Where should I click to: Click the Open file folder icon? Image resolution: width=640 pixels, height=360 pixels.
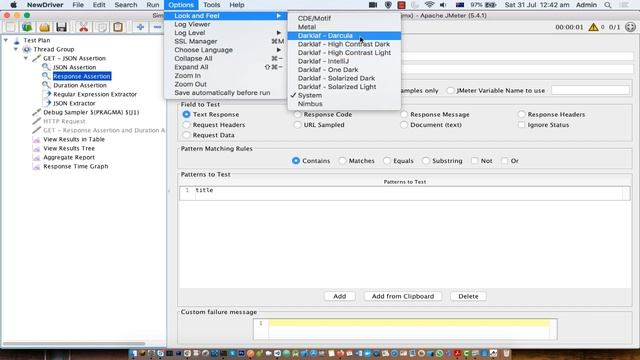(44, 27)
